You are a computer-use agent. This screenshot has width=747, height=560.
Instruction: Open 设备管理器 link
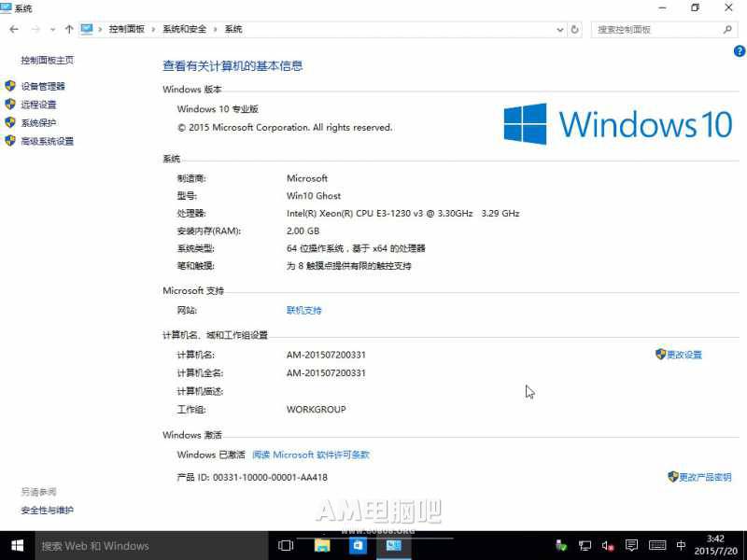point(43,86)
